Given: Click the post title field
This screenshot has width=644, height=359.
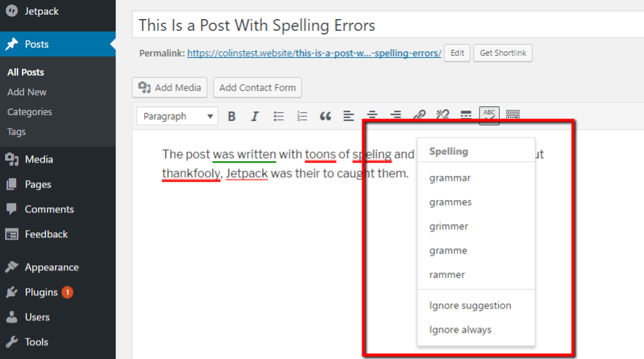Looking at the screenshot, I should pyautogui.click(x=388, y=25).
